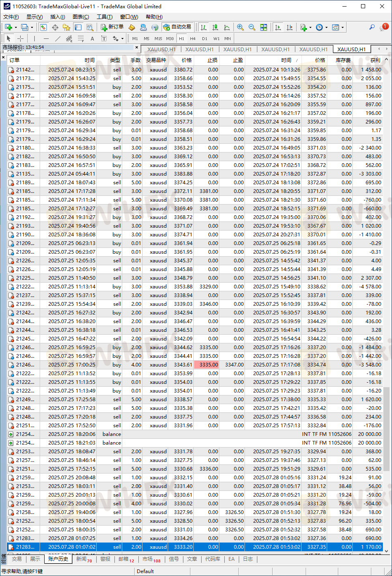Close the terminal panel with the X
Screen dimensions: 392x576
[x=3, y=57]
